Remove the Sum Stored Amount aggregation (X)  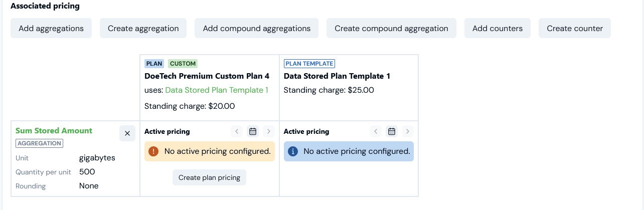[127, 133]
